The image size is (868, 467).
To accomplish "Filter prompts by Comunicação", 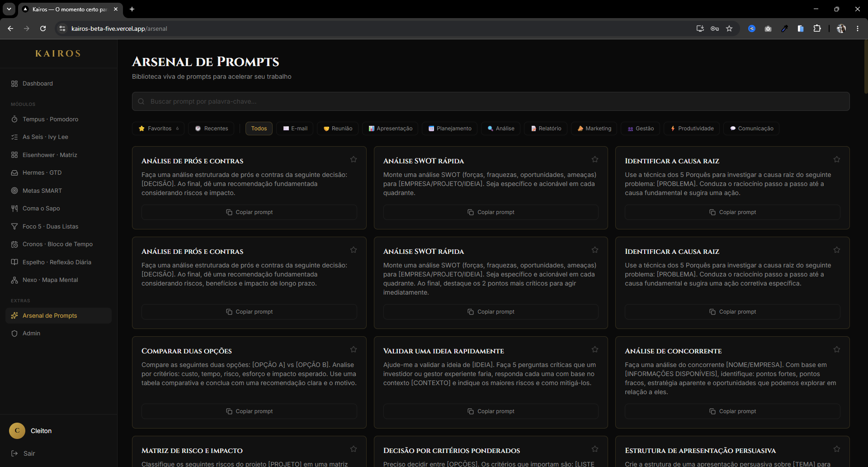I will click(x=751, y=129).
